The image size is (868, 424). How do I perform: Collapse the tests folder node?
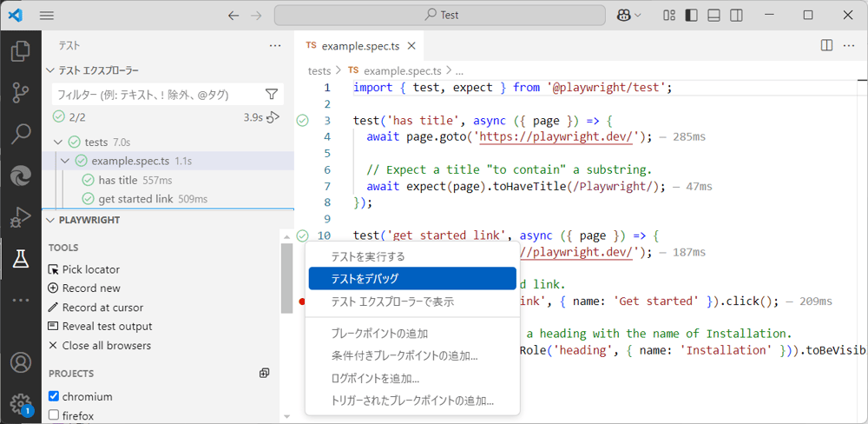(57, 142)
